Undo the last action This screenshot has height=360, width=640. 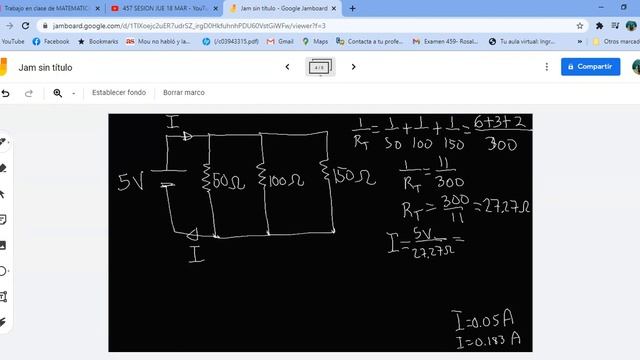coord(5,93)
